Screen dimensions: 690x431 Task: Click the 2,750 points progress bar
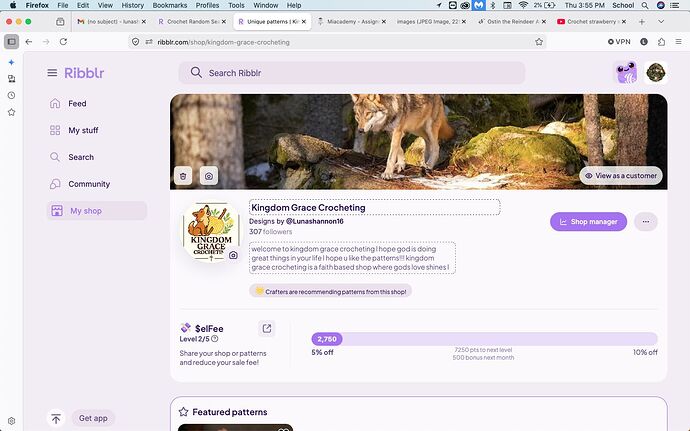[484, 339]
